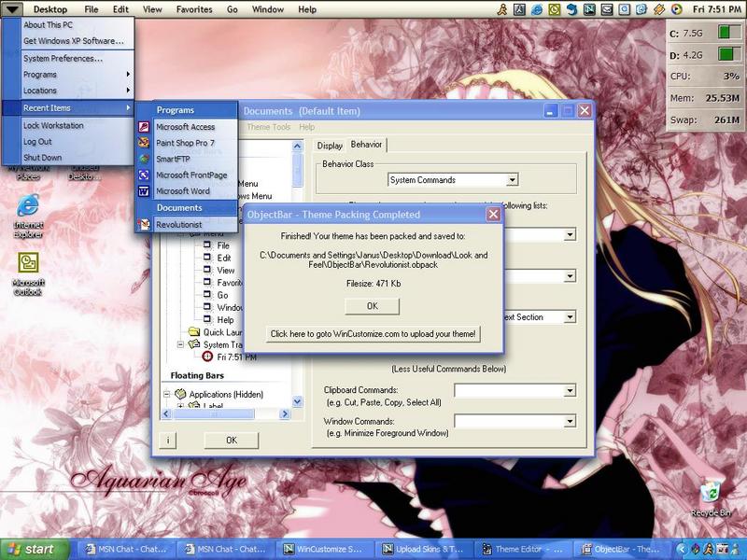Select the Go item in the tree

click(222, 295)
